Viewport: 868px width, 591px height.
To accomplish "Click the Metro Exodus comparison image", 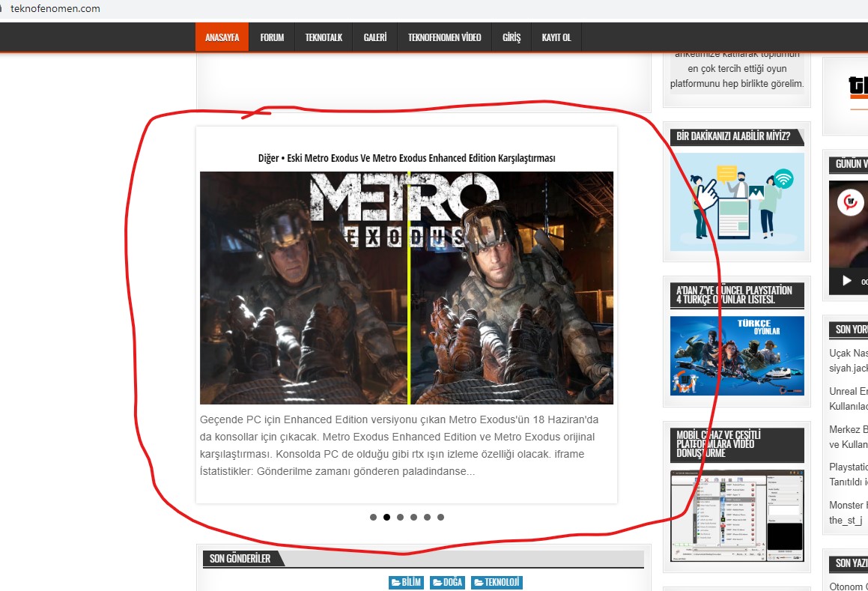I will (x=407, y=288).
